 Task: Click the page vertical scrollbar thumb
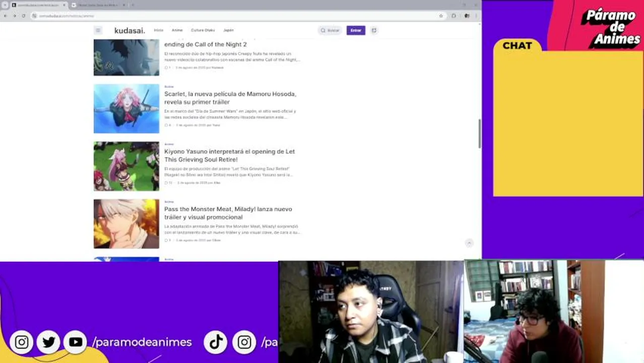click(x=479, y=134)
